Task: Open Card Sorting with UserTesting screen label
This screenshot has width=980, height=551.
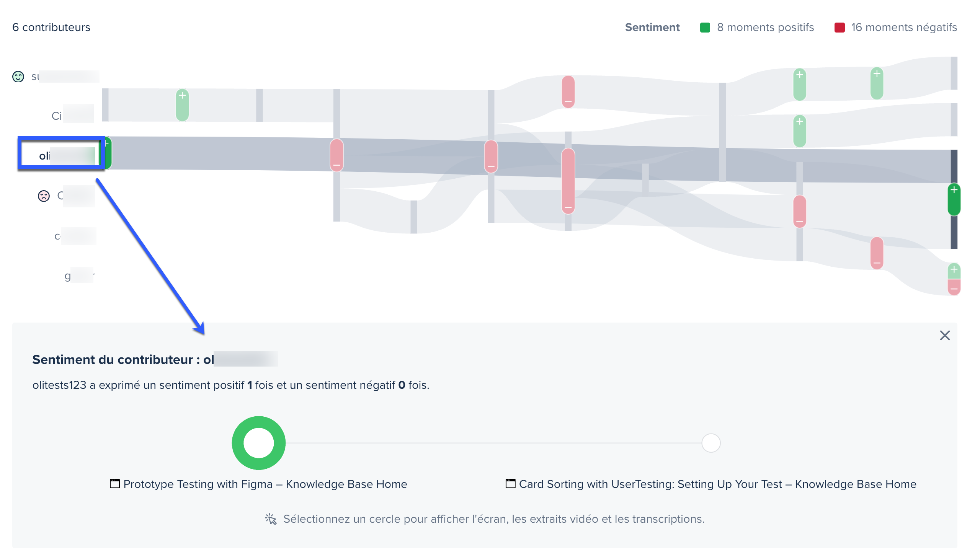Action: coord(717,484)
